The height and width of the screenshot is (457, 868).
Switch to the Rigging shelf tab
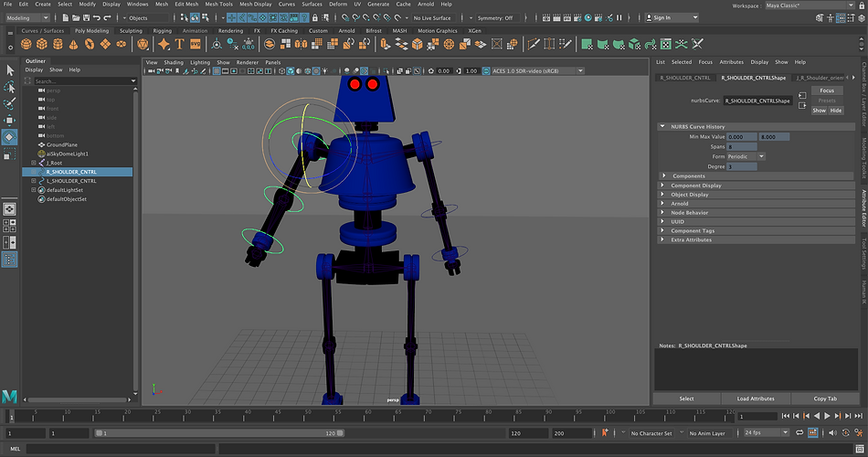[x=163, y=31]
